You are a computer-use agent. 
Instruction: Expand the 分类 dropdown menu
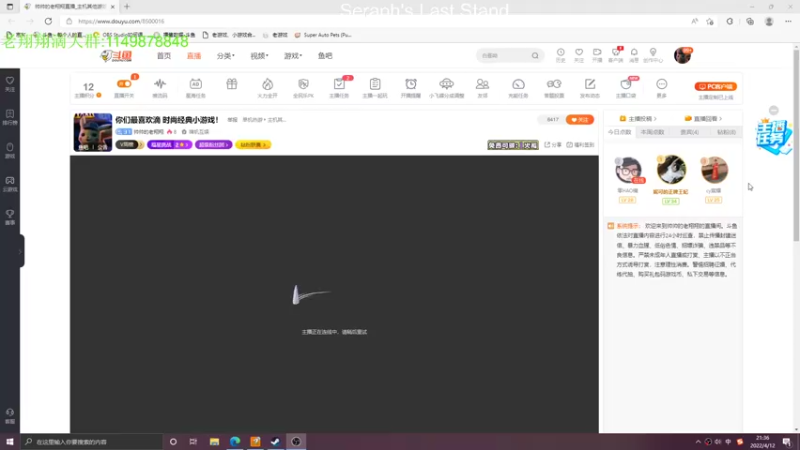[226, 56]
